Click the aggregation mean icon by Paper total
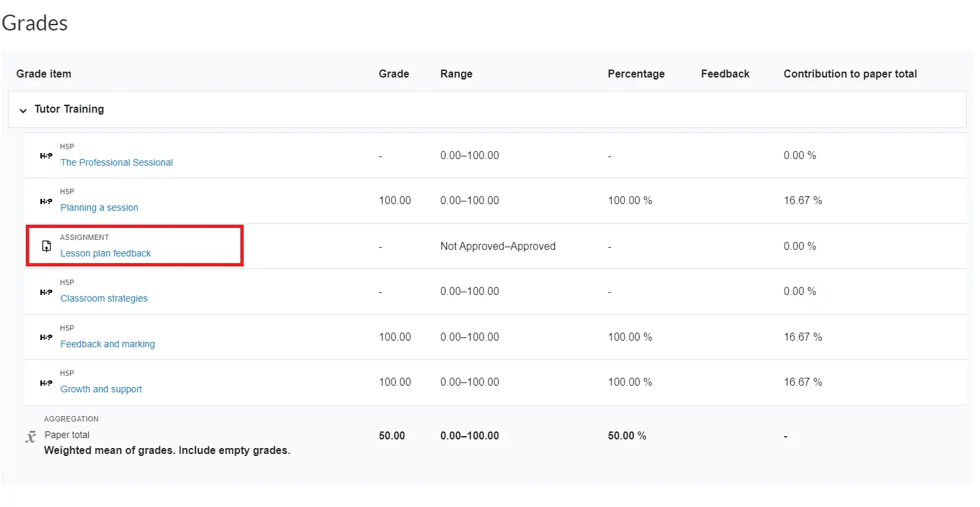Viewport: 980px width, 507px height. 30,437
